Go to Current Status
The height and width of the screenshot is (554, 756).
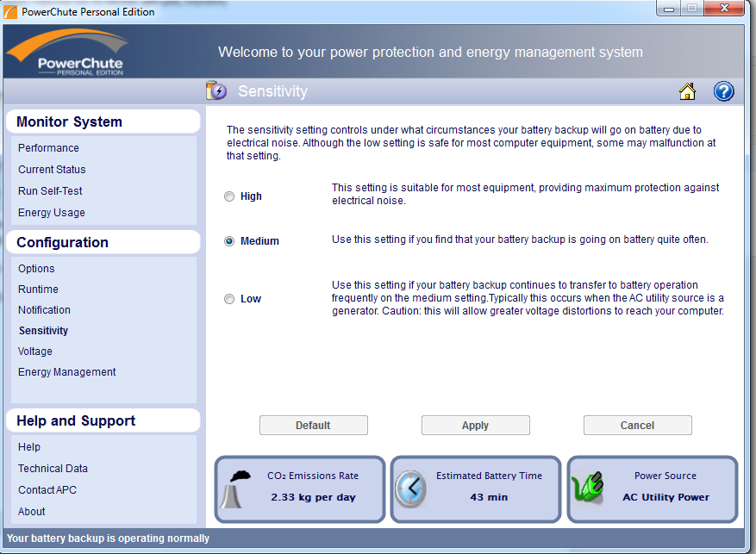point(52,170)
